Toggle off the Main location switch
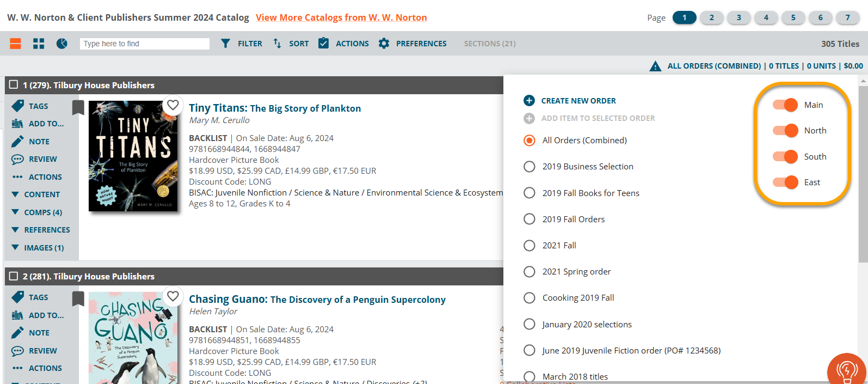Image resolution: width=868 pixels, height=384 pixels. [x=785, y=105]
